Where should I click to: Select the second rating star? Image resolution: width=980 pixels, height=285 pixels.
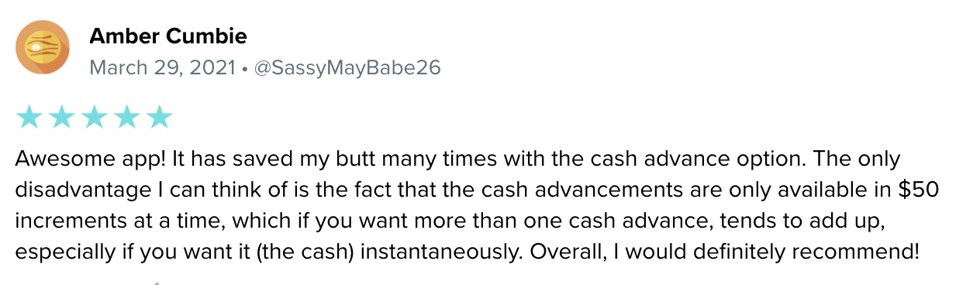coord(61,117)
